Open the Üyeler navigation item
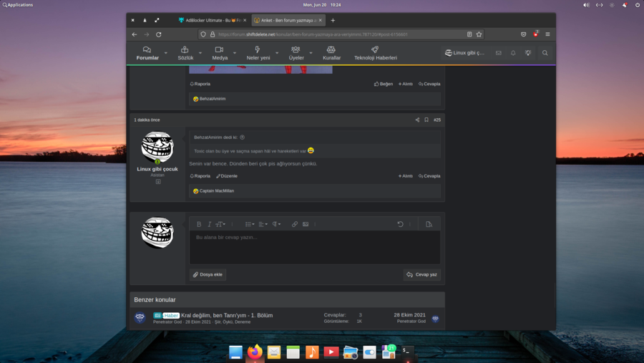The image size is (644, 363). tap(296, 54)
